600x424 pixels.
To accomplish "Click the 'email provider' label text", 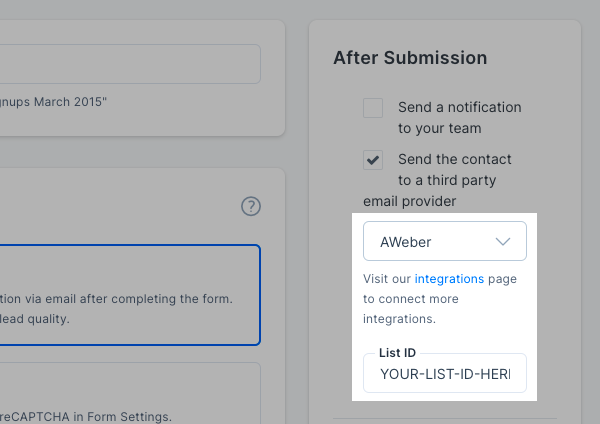I will click(x=410, y=202).
